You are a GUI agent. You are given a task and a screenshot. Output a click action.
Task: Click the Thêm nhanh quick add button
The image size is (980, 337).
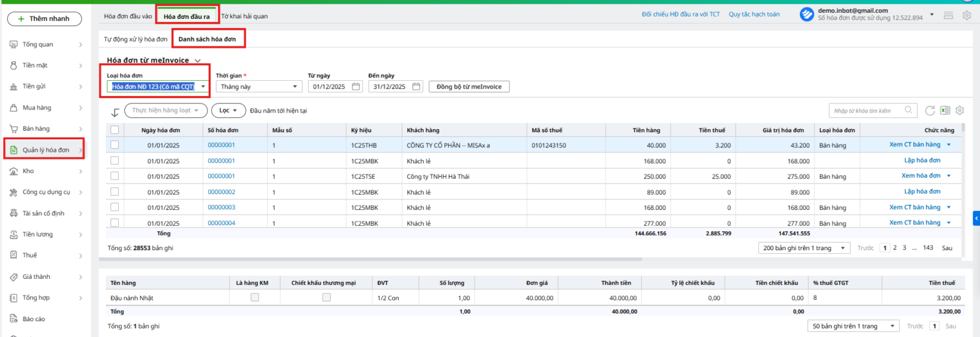coord(44,19)
